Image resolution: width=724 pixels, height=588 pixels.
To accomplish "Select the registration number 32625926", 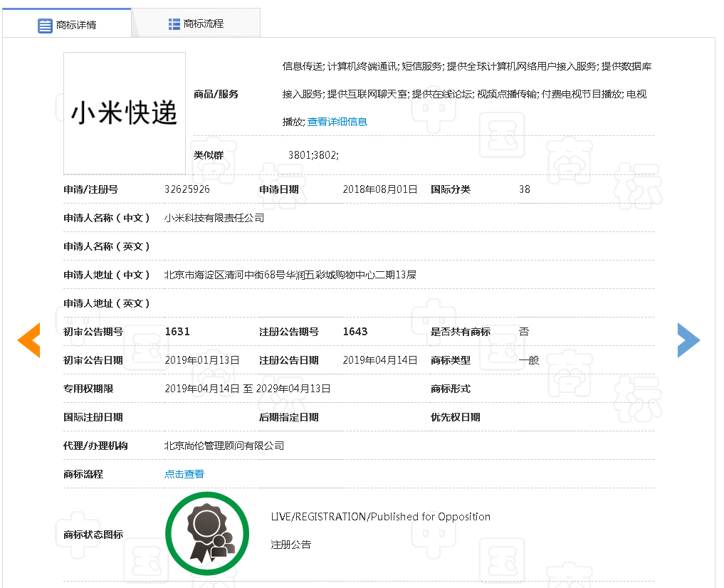I will coord(187,189).
